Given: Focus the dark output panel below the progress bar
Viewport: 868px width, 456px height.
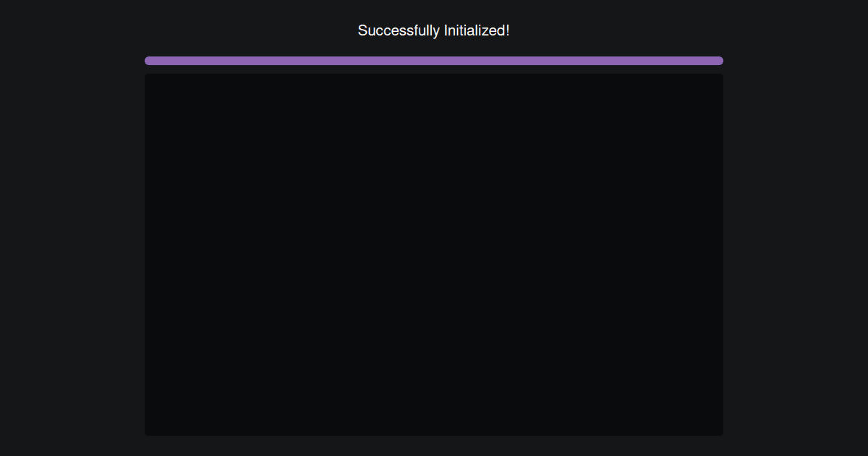Looking at the screenshot, I should pos(434,255).
